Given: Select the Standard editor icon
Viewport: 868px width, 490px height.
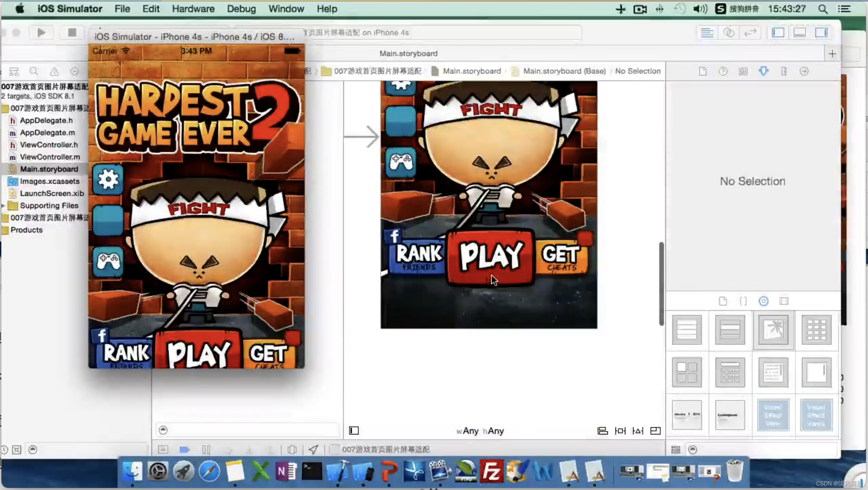Looking at the screenshot, I should click(707, 33).
